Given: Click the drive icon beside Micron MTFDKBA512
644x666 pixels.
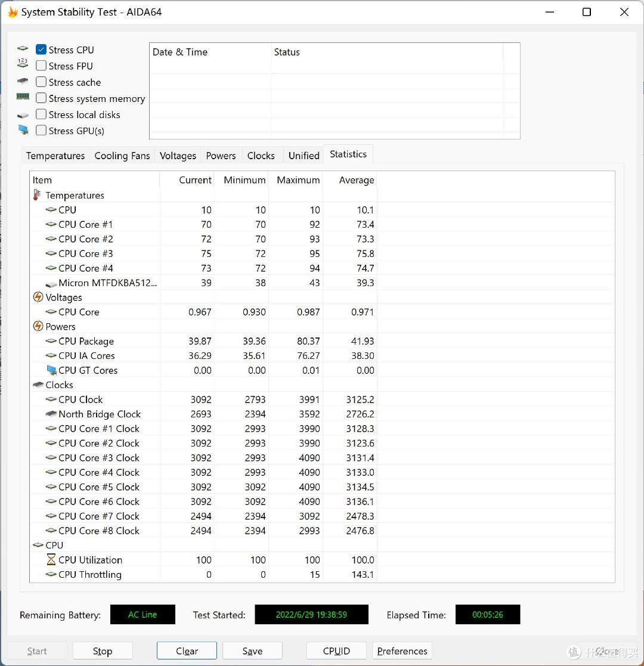Looking at the screenshot, I should coord(51,283).
